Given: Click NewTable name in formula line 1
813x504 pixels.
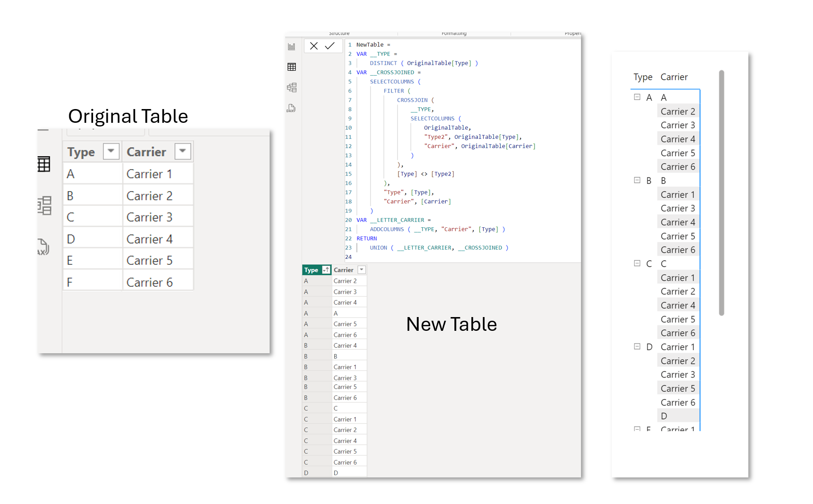Looking at the screenshot, I should [x=370, y=44].
